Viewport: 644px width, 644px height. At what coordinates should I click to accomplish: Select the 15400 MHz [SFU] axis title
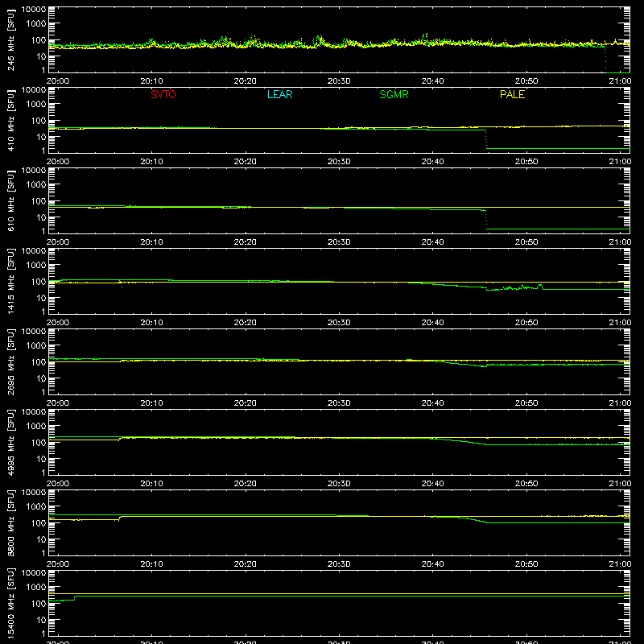11,603
